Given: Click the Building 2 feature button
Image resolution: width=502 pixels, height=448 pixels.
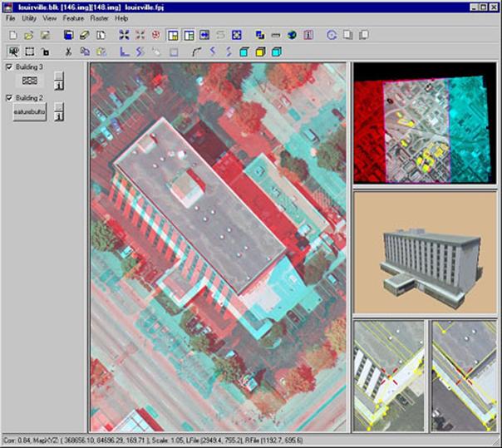Looking at the screenshot, I should click(x=29, y=112).
